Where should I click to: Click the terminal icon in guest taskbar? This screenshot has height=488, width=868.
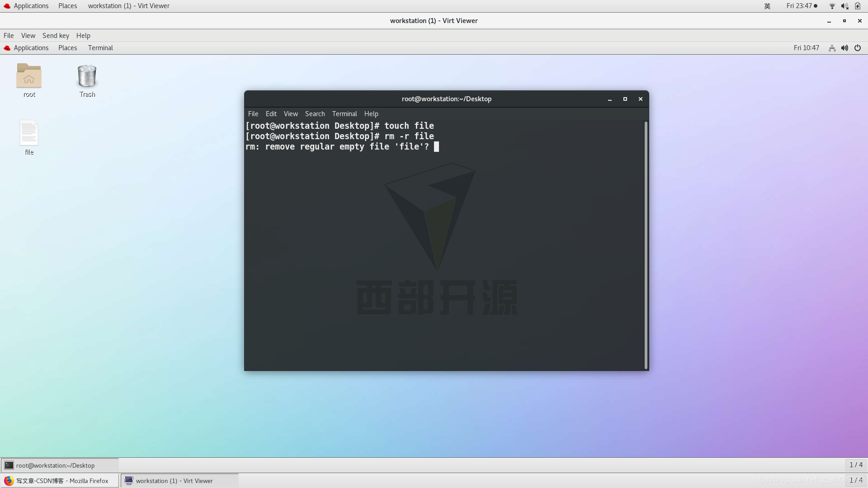[9, 465]
